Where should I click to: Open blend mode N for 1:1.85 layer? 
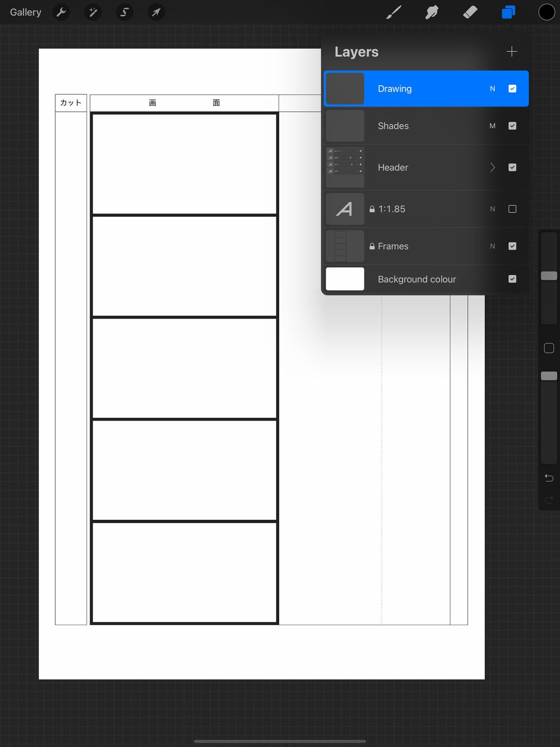493,209
